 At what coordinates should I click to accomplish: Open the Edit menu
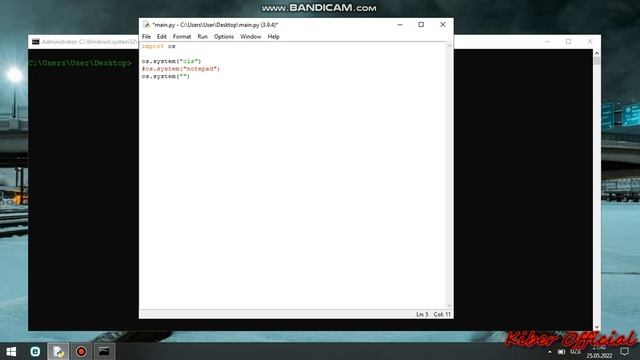point(162,37)
